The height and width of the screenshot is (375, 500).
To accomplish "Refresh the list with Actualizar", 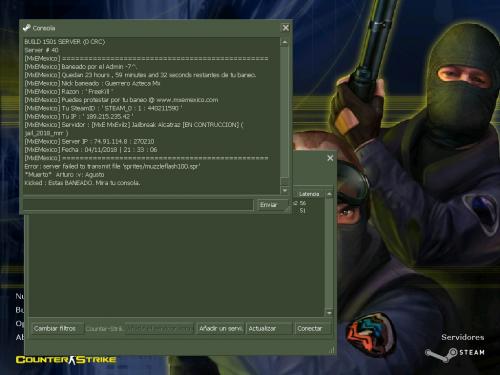I will (269, 328).
